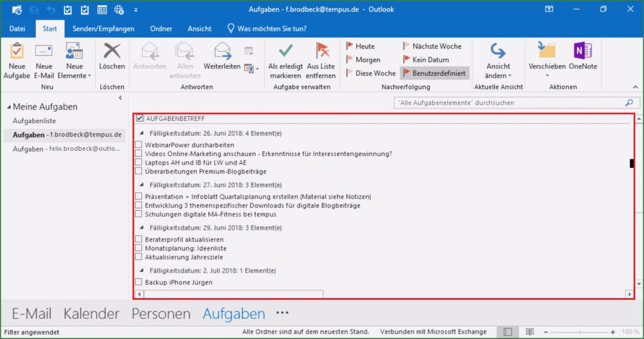Tick checkbox for Beraterprofil aktualisieren

tap(139, 240)
